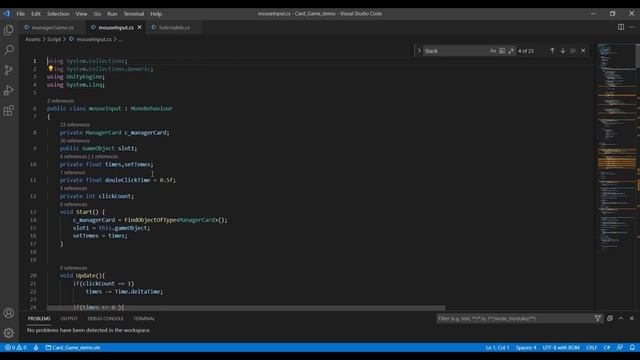Open the Manage gear icon

(9, 333)
